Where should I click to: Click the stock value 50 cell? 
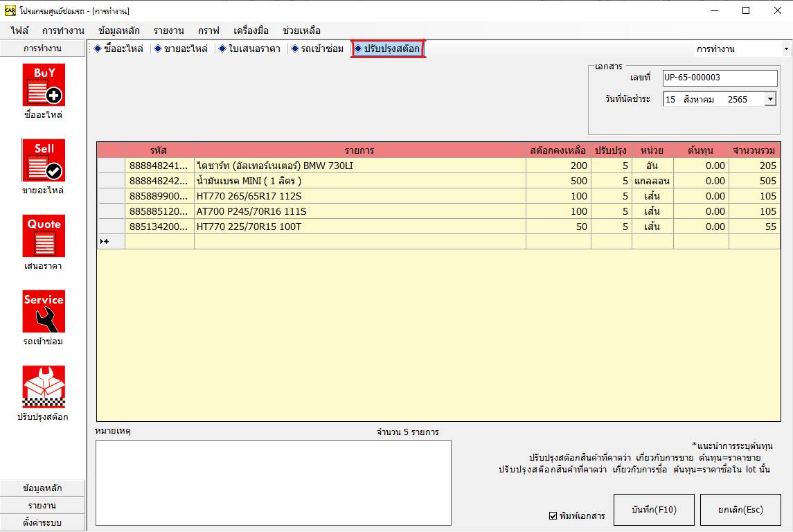(x=558, y=227)
